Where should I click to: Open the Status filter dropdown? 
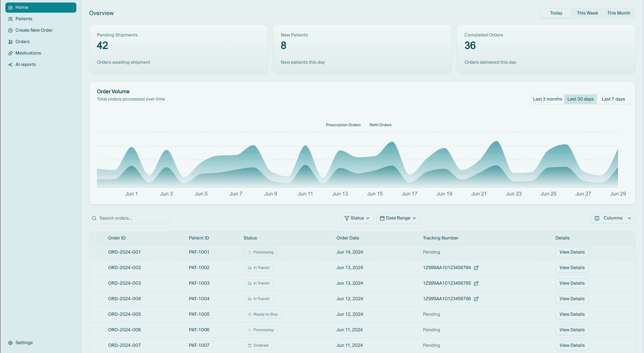[357, 218]
